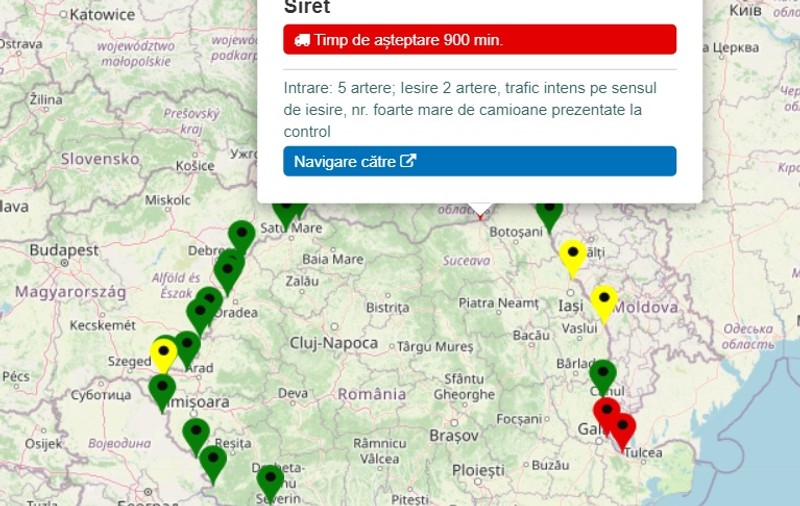Click the Žilina city label
Image resolution: width=800 pixels, height=506 pixels.
46,99
